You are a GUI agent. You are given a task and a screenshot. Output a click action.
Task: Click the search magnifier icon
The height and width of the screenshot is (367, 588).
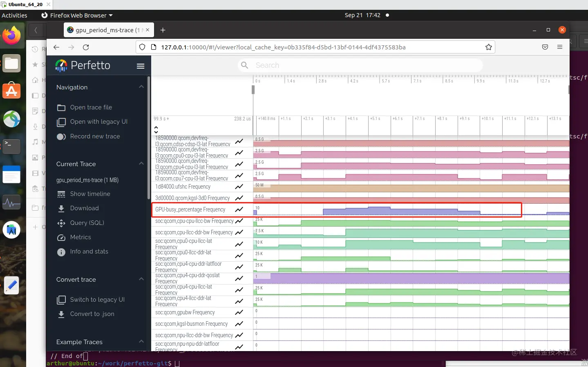[x=245, y=65]
